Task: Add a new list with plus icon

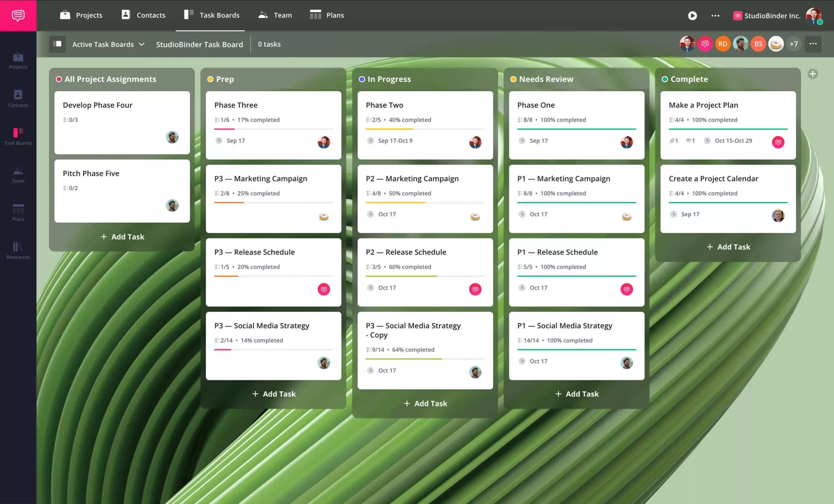Action: pyautogui.click(x=812, y=74)
